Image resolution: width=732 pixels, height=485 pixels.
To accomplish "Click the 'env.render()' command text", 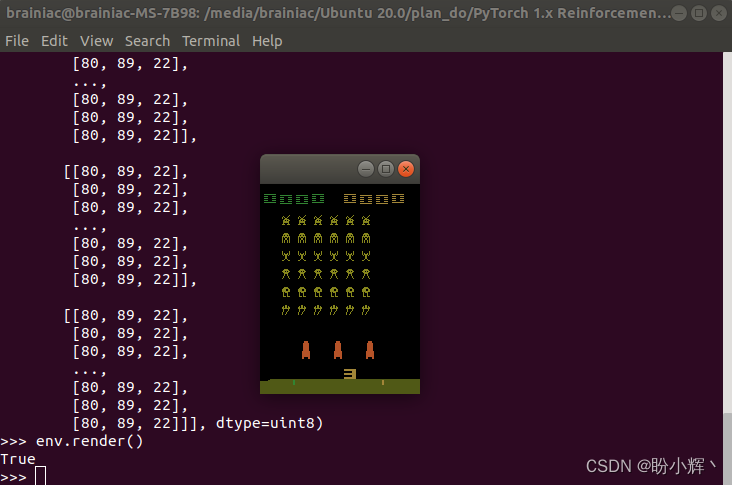I will (x=89, y=441).
